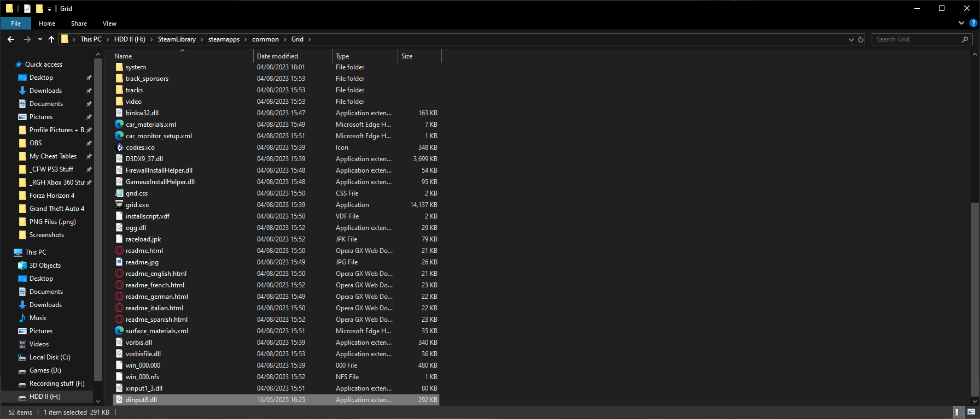Select the track_sponsors folder icon
Image resolution: width=980 pixels, height=419 pixels.
[119, 79]
